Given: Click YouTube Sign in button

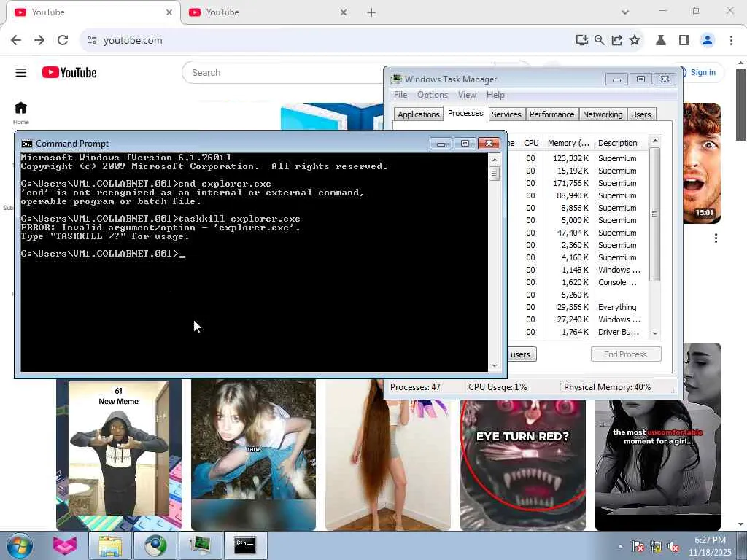Looking at the screenshot, I should (703, 72).
